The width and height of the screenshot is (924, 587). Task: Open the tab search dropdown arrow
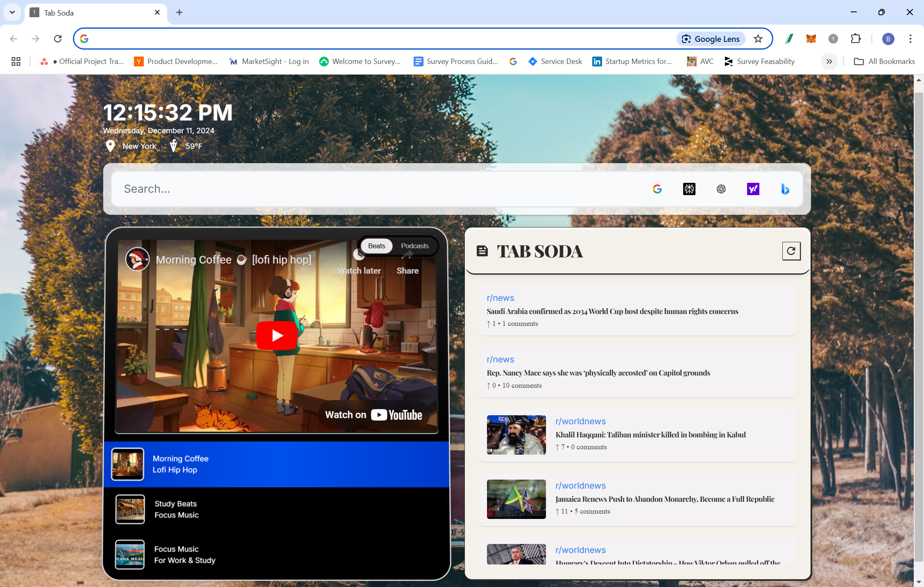point(12,12)
